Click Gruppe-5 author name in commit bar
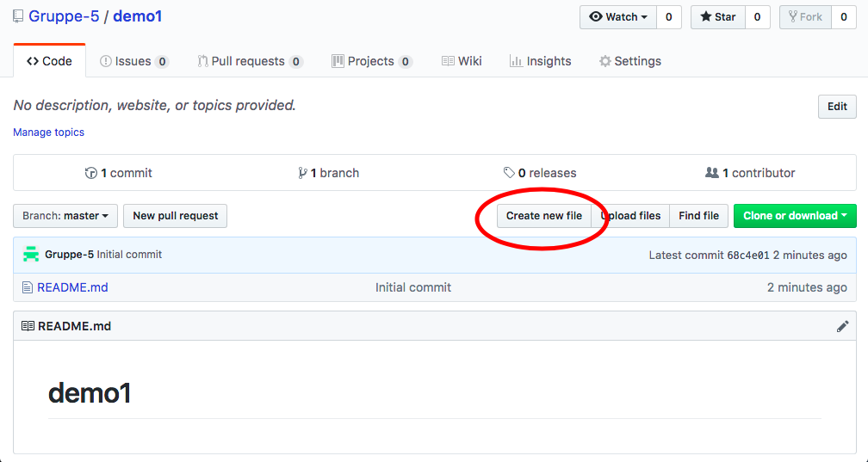868x462 pixels. tap(69, 255)
